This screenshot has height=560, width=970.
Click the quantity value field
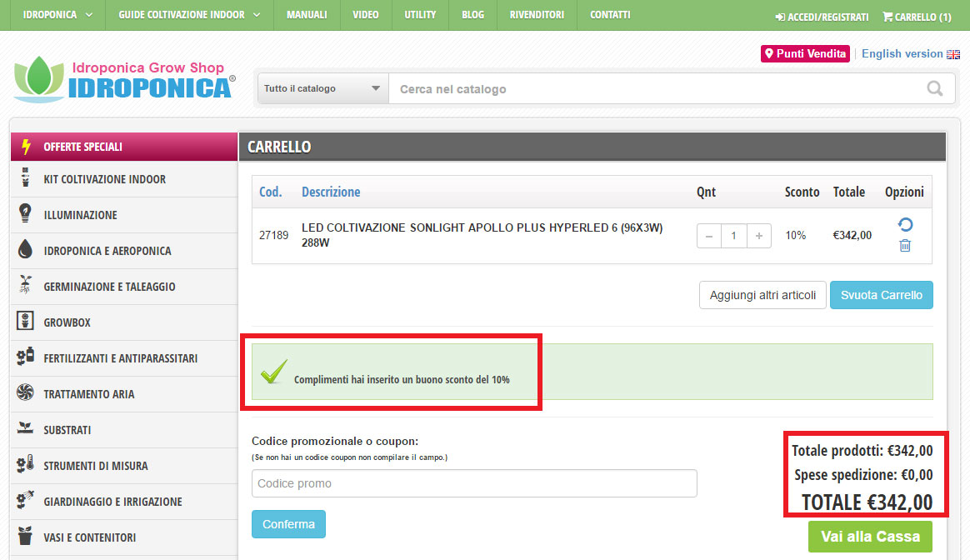coord(733,236)
